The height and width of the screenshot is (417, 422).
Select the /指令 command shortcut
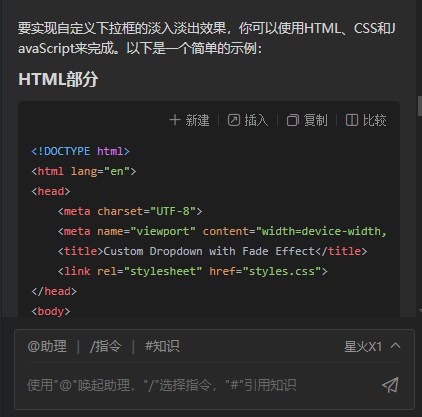105,346
